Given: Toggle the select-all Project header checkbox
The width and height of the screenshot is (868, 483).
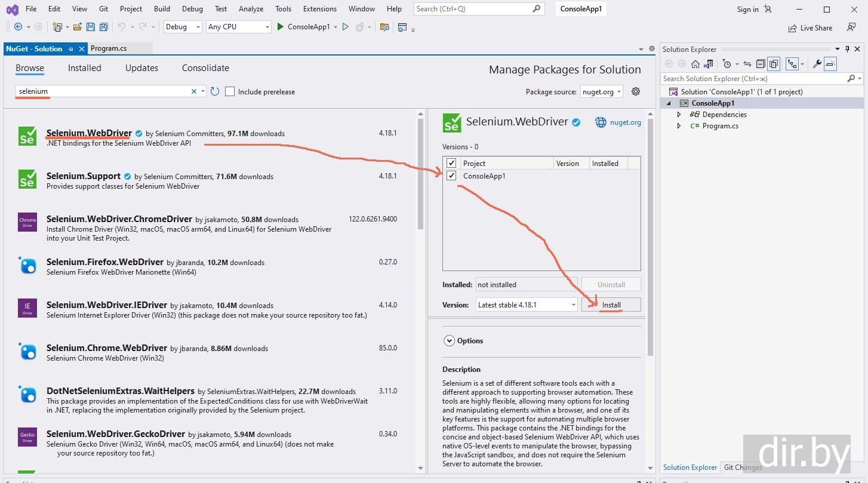Looking at the screenshot, I should [x=451, y=163].
